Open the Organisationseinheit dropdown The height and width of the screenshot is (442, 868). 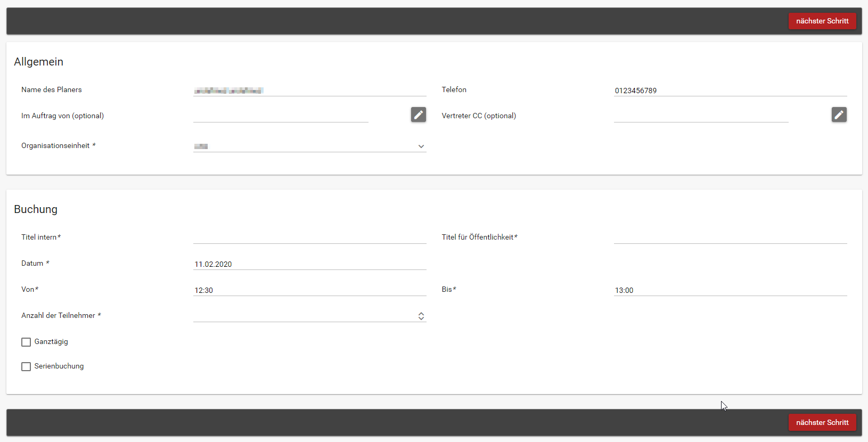coord(310,146)
